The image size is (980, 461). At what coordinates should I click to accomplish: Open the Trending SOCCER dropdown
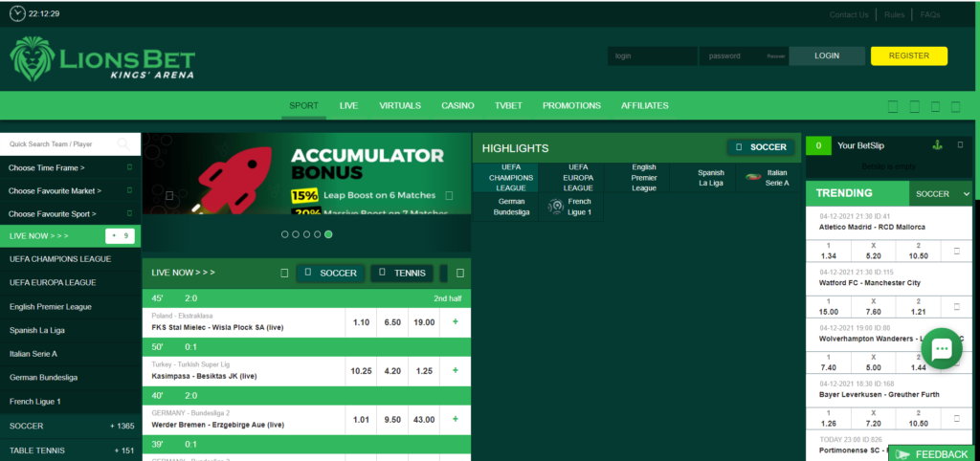[940, 193]
